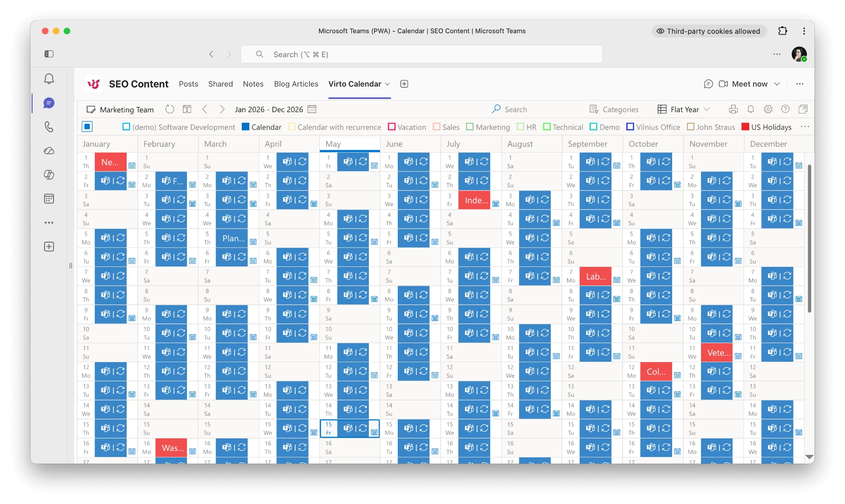
Task: Go to previous year range
Action: [x=205, y=109]
